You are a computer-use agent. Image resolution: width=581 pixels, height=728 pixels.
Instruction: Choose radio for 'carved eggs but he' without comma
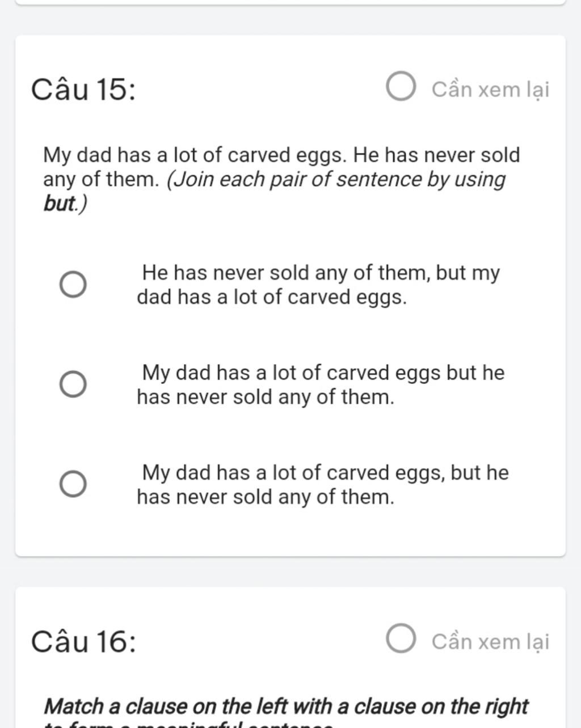[x=73, y=384]
